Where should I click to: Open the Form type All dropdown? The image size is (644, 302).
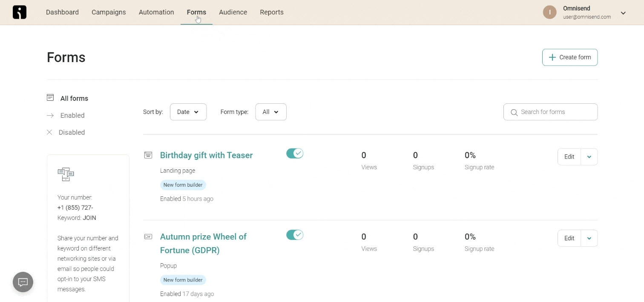pos(270,112)
